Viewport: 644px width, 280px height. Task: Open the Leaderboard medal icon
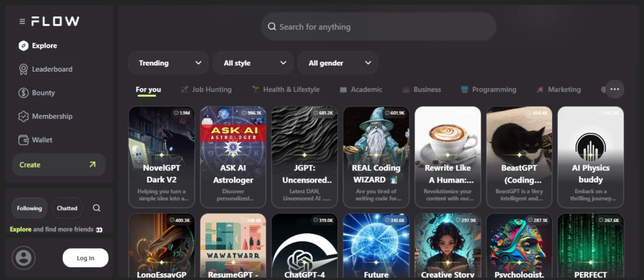[23, 69]
